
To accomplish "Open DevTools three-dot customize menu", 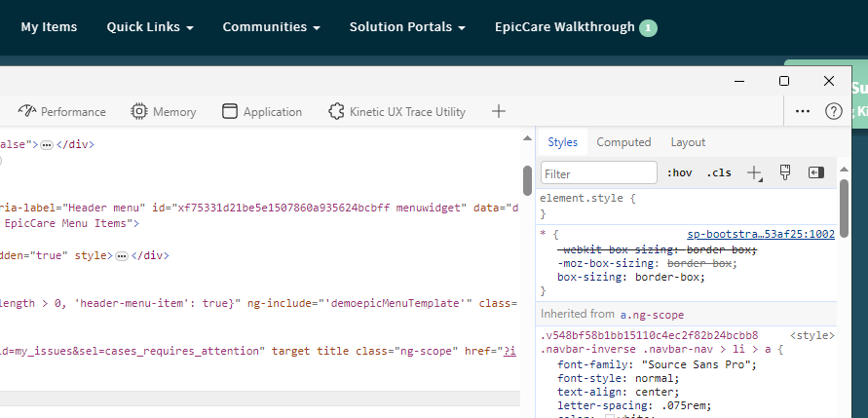I will tap(803, 111).
